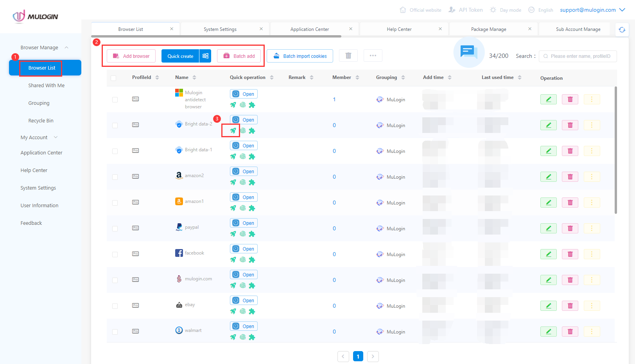Image resolution: width=635 pixels, height=364 pixels.
Task: Click the trash bin icon in the toolbar
Action: pyautogui.click(x=348, y=56)
